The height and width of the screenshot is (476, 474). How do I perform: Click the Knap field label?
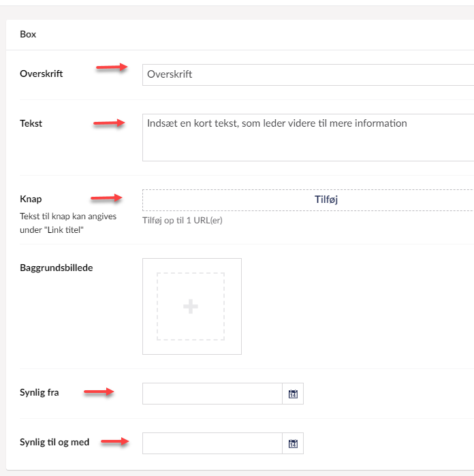click(31, 200)
